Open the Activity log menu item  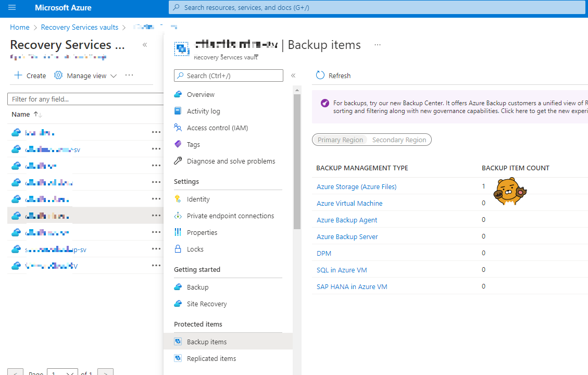point(204,111)
